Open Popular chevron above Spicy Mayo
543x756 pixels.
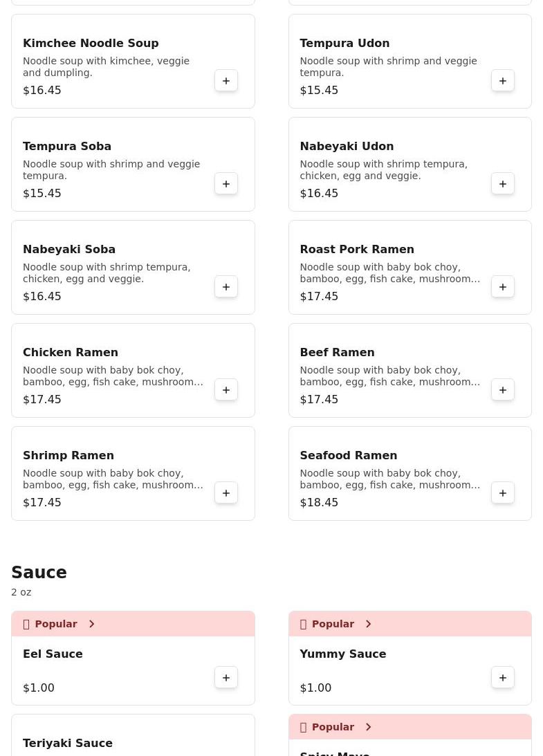[x=368, y=727]
